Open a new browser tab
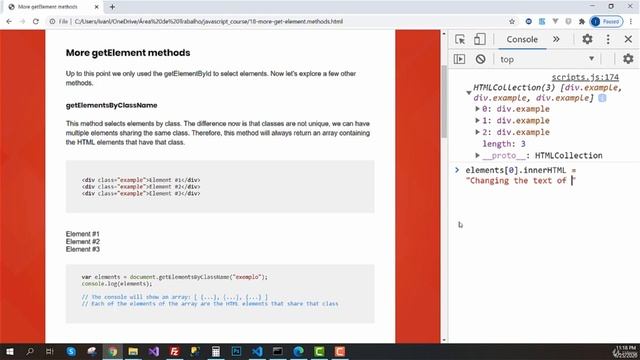 [x=112, y=7]
